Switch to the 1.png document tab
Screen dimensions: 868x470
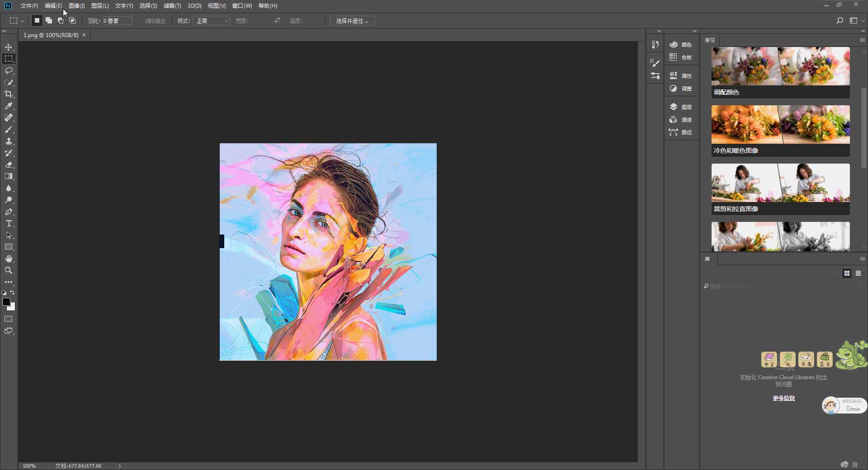pyautogui.click(x=51, y=35)
